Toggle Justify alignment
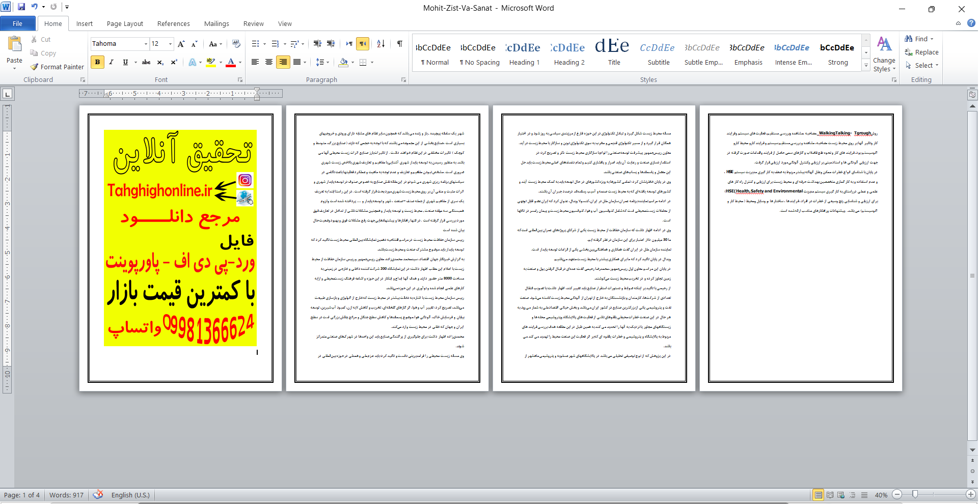This screenshot has height=504, width=980. tap(297, 62)
